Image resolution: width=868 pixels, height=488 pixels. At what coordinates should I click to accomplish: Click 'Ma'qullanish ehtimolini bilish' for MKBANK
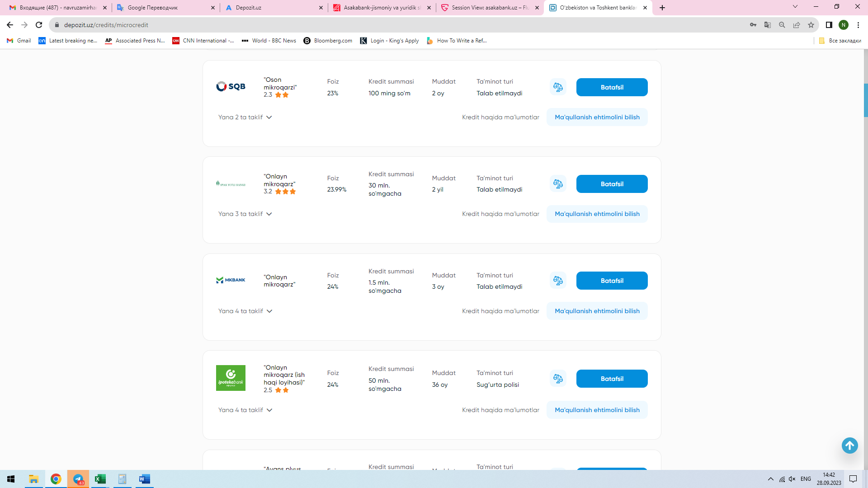coord(597,311)
